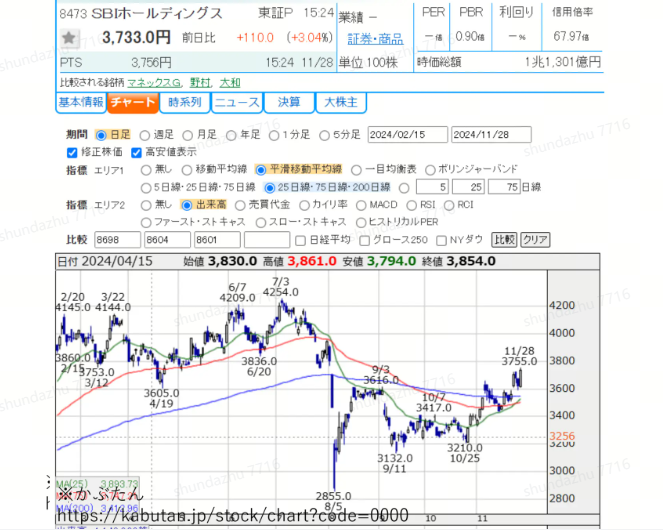Screen dimensions: 663x530
Task: Click the custom days field showing 5
Action: (x=432, y=187)
